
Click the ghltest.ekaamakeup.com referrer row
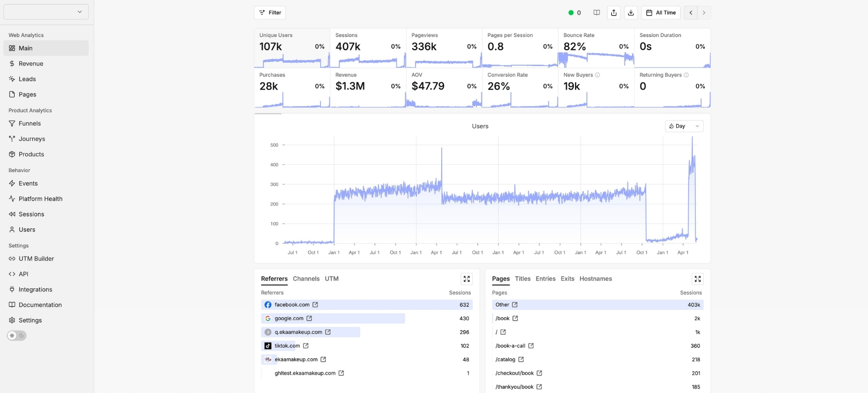pos(367,373)
